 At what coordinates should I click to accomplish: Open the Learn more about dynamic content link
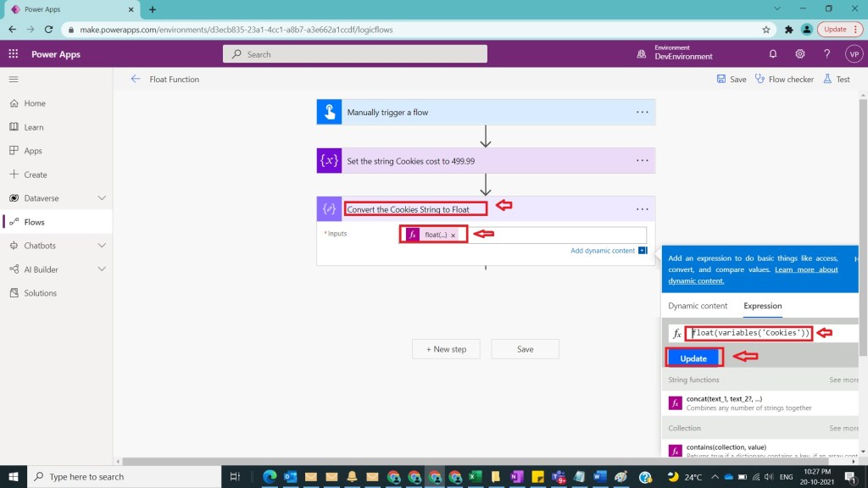[x=754, y=274]
